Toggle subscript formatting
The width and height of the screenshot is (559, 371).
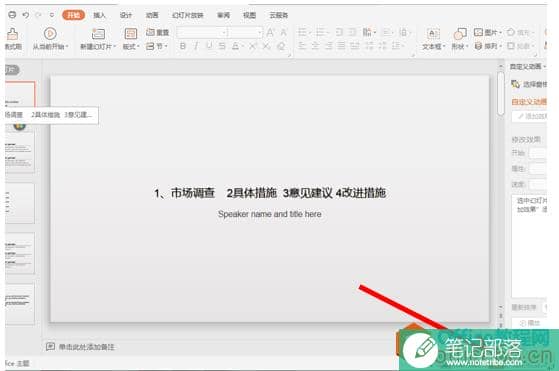(x=266, y=46)
